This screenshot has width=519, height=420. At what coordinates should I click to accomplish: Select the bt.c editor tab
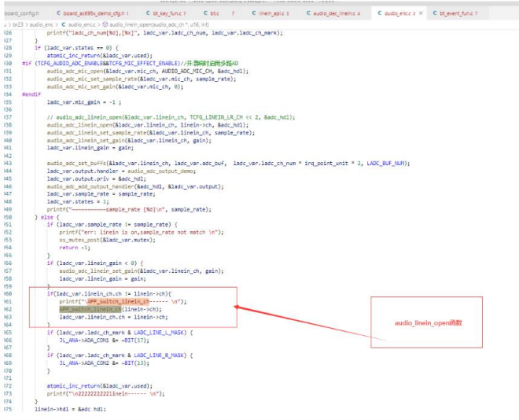point(219,13)
